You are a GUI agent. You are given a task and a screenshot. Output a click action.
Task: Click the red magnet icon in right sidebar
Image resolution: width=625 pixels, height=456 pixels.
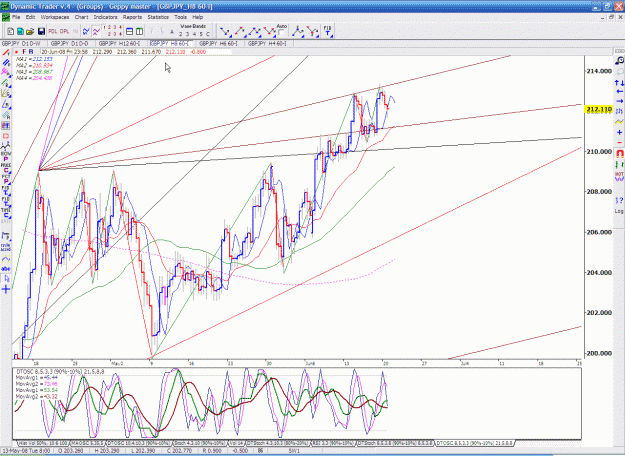click(x=619, y=153)
